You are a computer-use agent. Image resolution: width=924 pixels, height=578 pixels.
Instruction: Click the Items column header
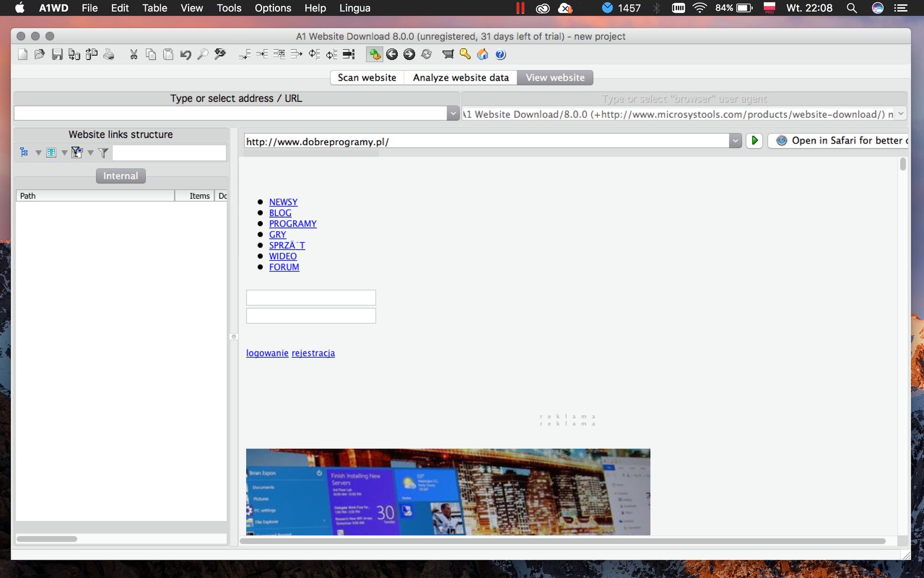(194, 196)
